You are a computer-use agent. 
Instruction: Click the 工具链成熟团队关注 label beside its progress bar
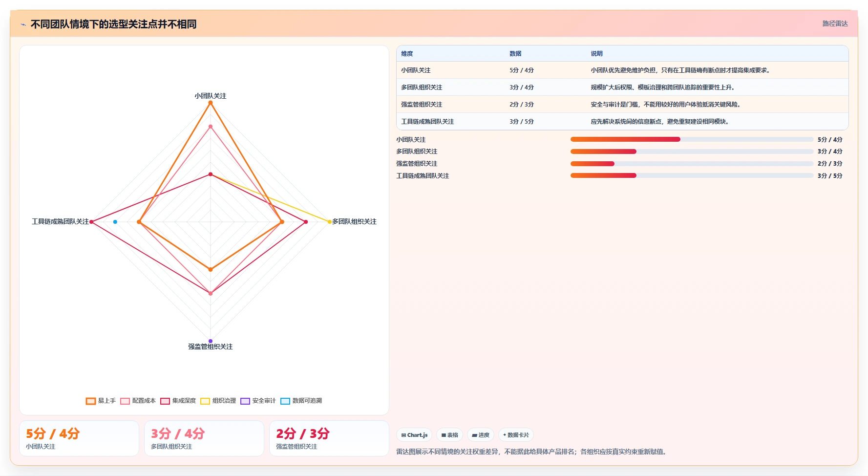[x=423, y=176]
